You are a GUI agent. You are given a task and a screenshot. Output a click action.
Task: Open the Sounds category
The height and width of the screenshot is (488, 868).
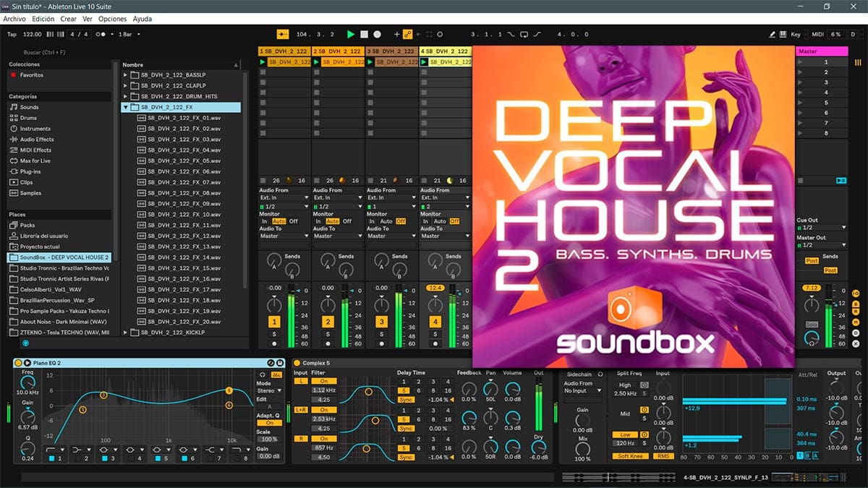tap(30, 107)
